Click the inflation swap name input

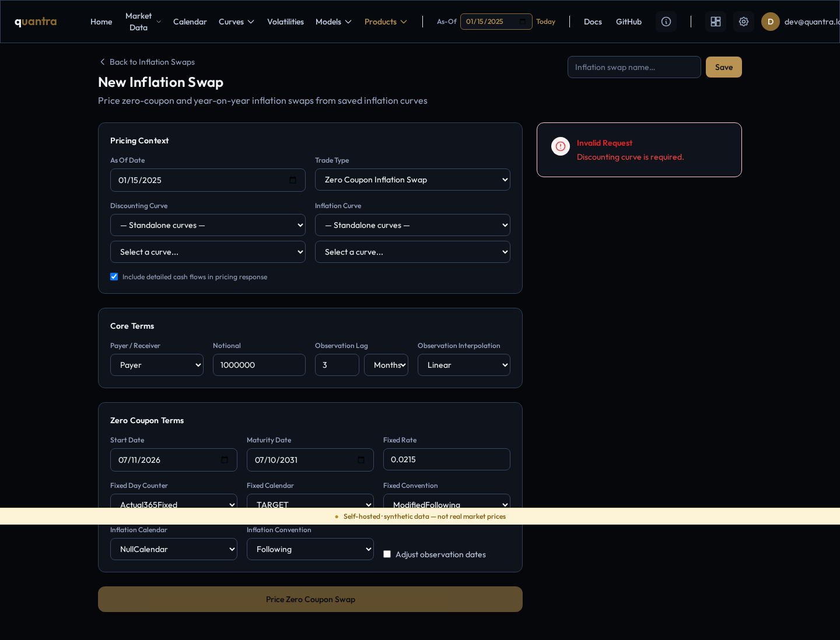(x=634, y=67)
